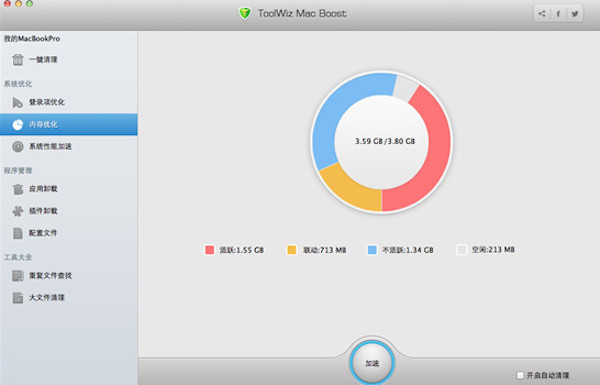The width and height of the screenshot is (600, 385).
Task: Click the gray 空闲 legend swatch
Action: point(462,250)
